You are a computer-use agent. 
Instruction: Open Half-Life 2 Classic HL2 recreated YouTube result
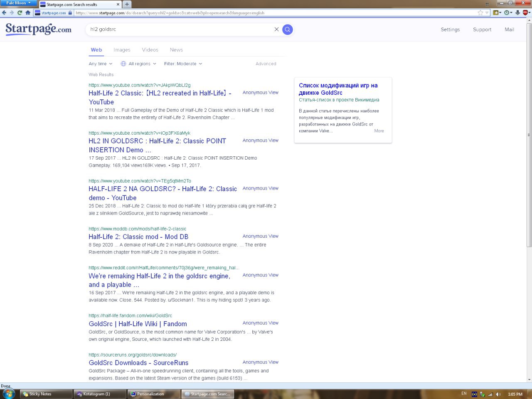coord(160,97)
